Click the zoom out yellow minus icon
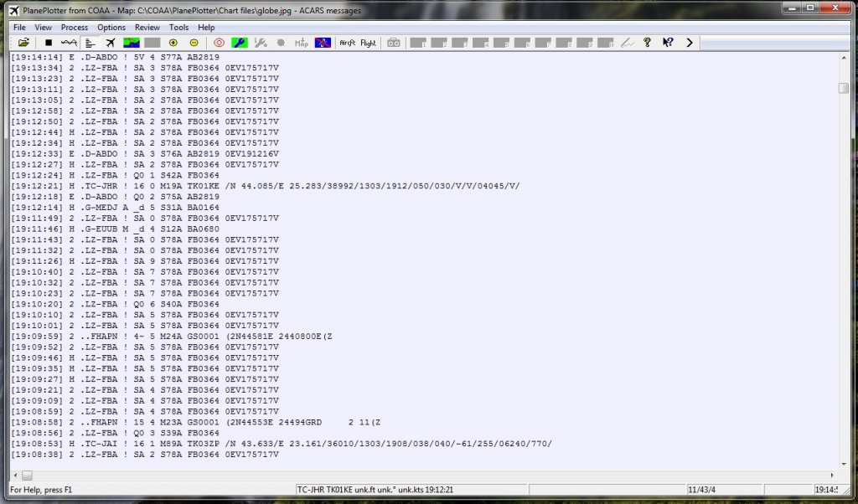The width and height of the screenshot is (858, 504). (x=194, y=43)
